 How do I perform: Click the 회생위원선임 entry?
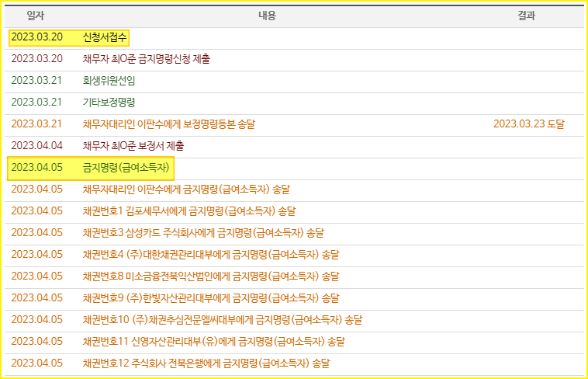[109, 81]
